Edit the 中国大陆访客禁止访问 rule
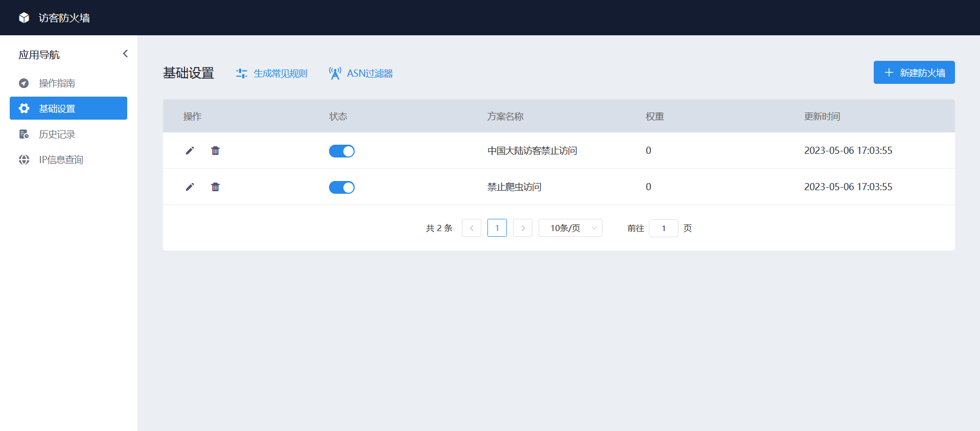Screen dimensions: 980x431 tap(190, 150)
